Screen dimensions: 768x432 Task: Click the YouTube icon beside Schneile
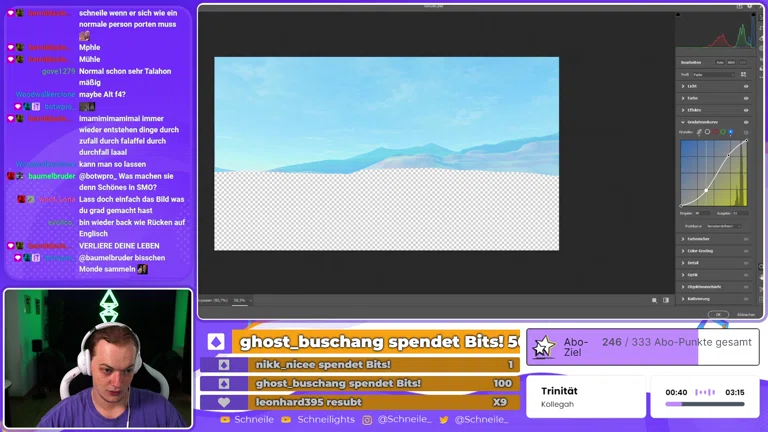225,420
